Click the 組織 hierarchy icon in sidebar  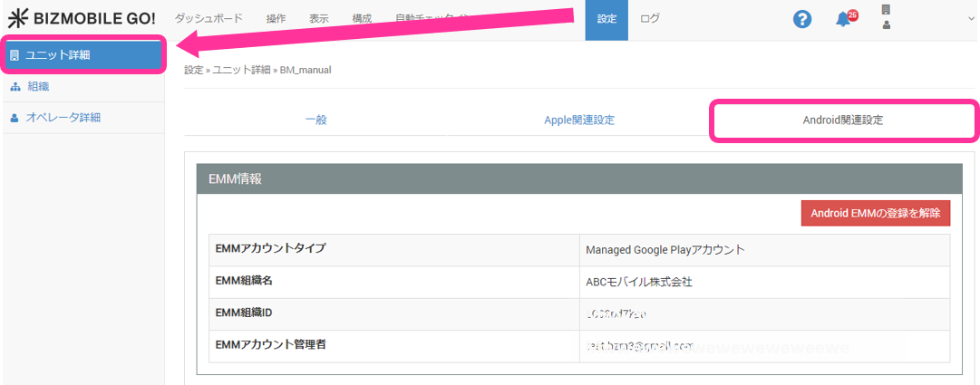coord(15,87)
